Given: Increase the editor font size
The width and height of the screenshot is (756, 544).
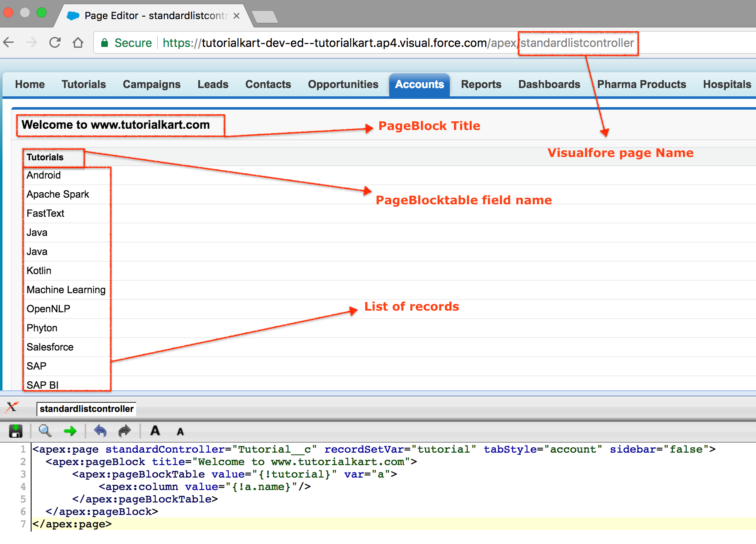Looking at the screenshot, I should tap(155, 431).
